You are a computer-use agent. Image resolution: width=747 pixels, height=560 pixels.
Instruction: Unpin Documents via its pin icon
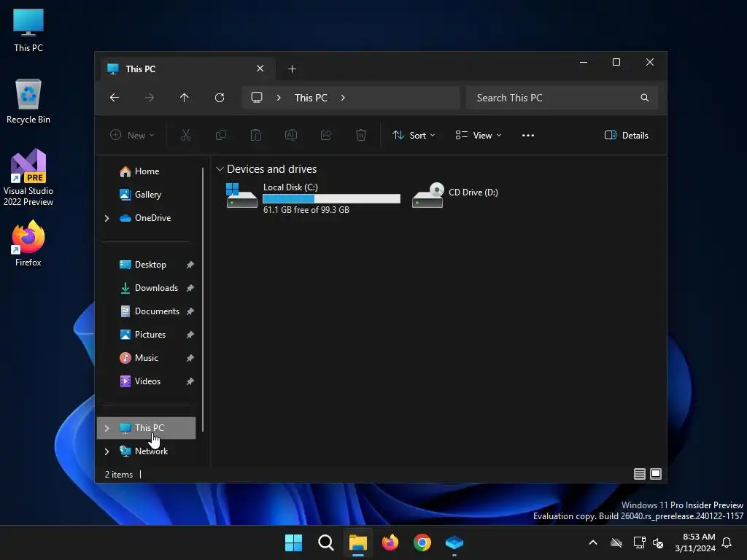tap(190, 311)
